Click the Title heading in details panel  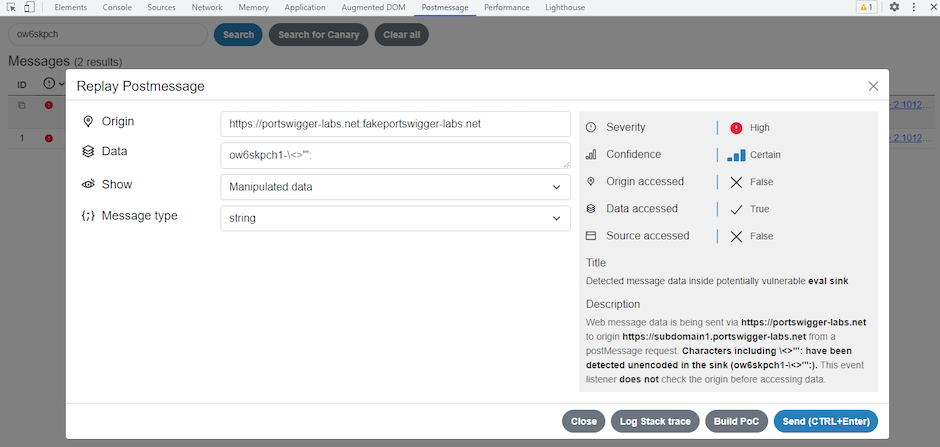point(596,262)
